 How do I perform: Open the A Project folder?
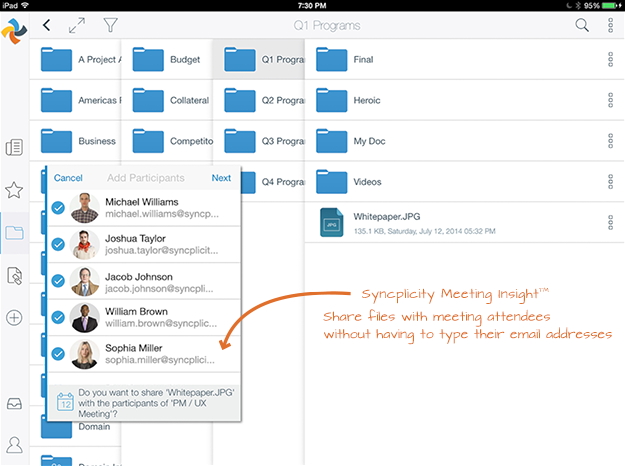(x=75, y=59)
